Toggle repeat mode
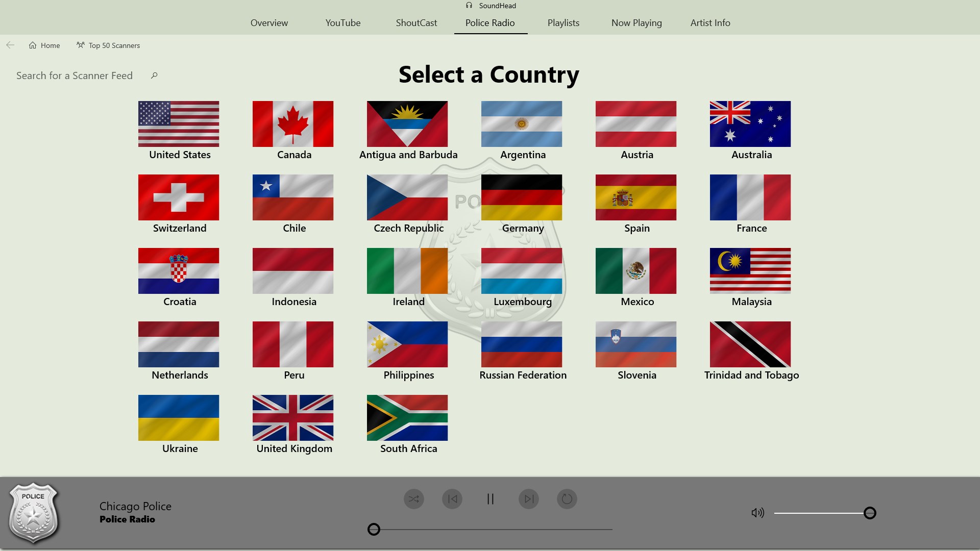This screenshot has height=551, width=980. [567, 499]
